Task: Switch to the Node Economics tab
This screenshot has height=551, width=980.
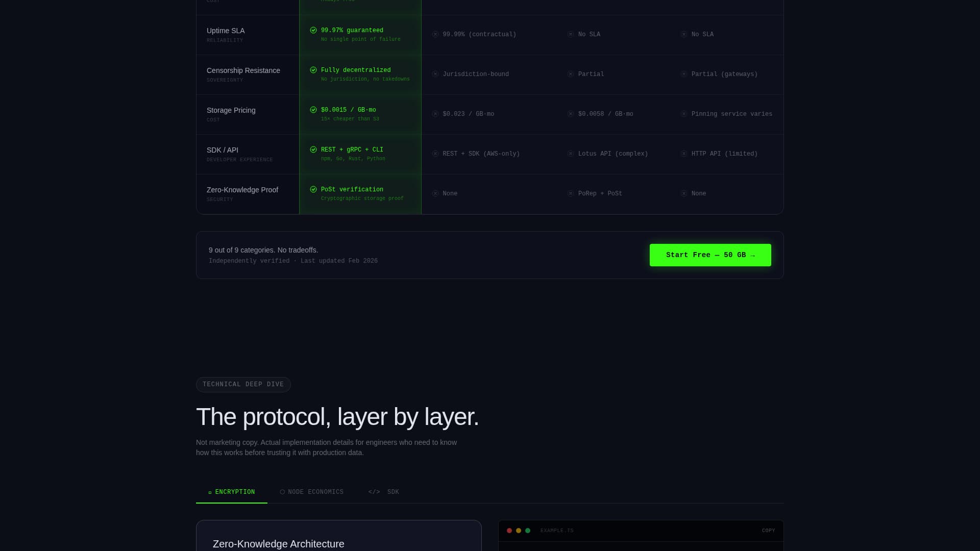Action: [x=311, y=492]
